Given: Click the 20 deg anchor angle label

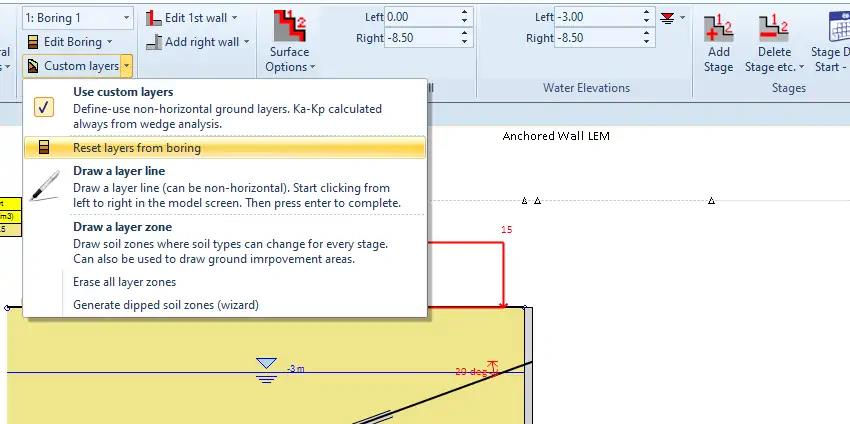Looking at the screenshot, I should click(471, 372).
